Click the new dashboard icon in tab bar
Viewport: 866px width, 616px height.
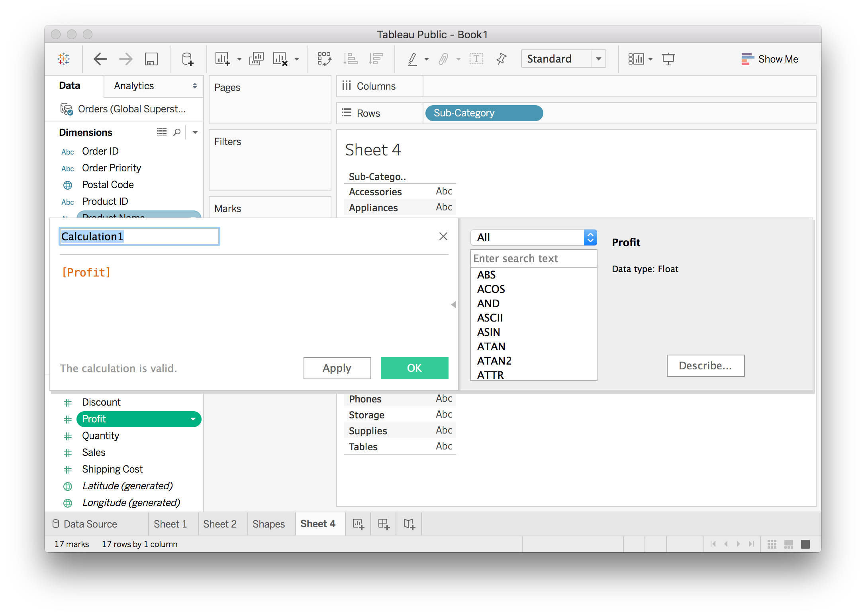(384, 524)
